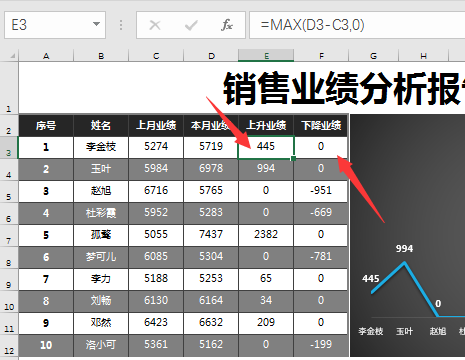Screen dimensions: 465x360
Task: Click the formula bar with =MAX(D3-C3,0)
Action: tap(357, 25)
